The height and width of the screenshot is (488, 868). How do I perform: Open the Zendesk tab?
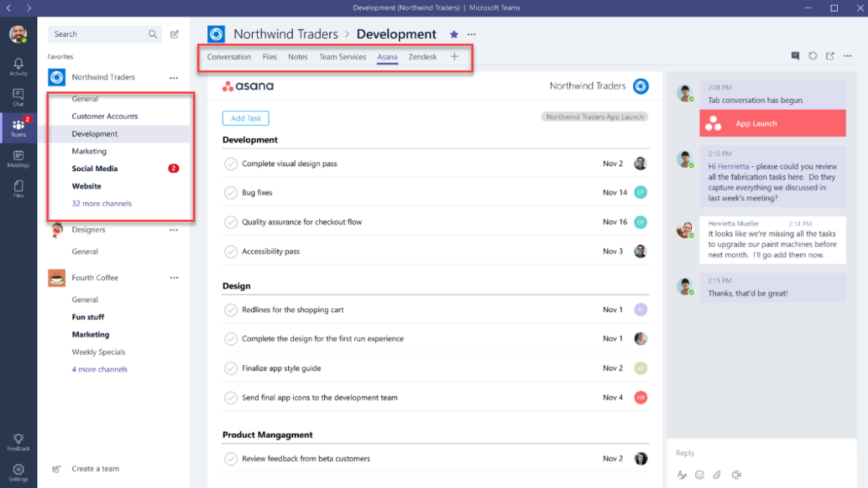pyautogui.click(x=423, y=57)
